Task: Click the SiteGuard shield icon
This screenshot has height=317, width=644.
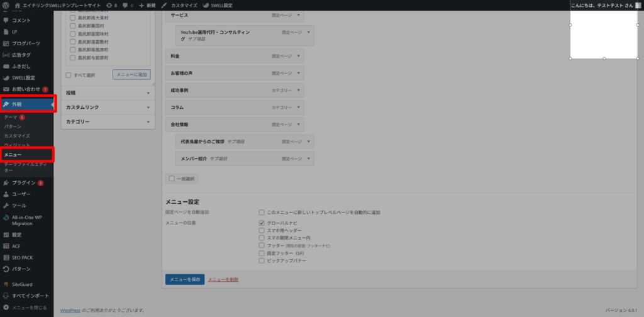Action: pyautogui.click(x=6, y=284)
